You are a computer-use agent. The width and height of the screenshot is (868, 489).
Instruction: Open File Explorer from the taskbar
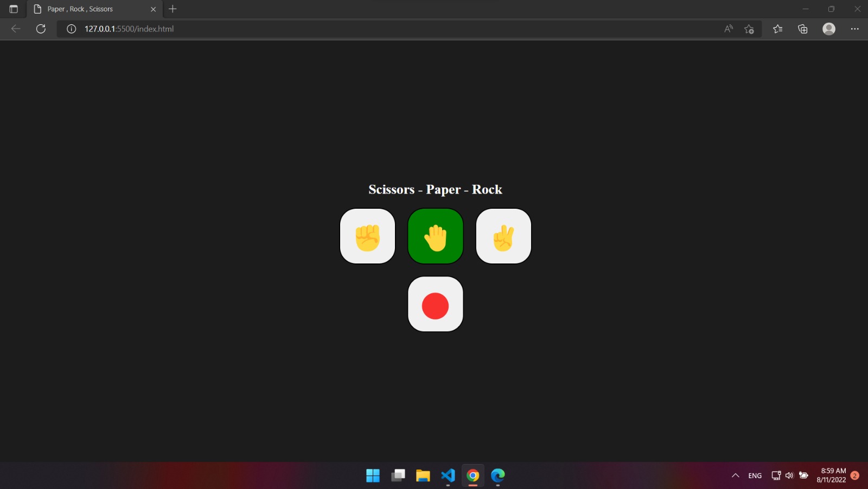423,475
